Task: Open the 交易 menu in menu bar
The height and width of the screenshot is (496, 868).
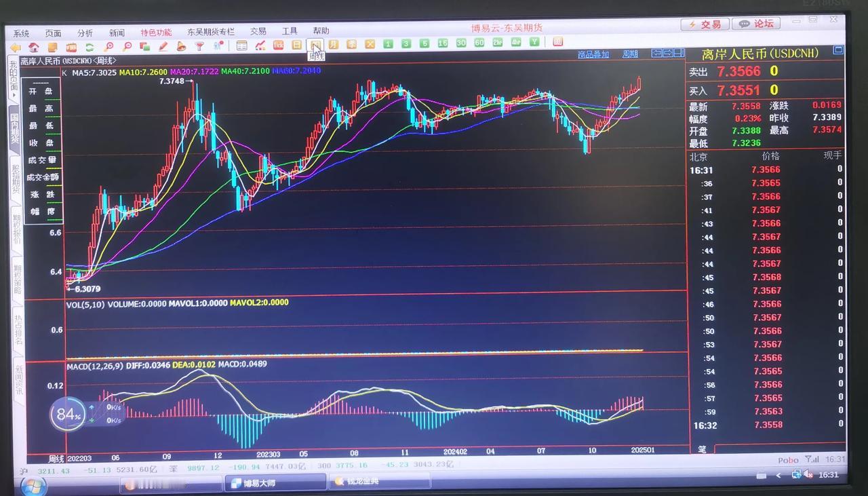Action: (x=258, y=31)
